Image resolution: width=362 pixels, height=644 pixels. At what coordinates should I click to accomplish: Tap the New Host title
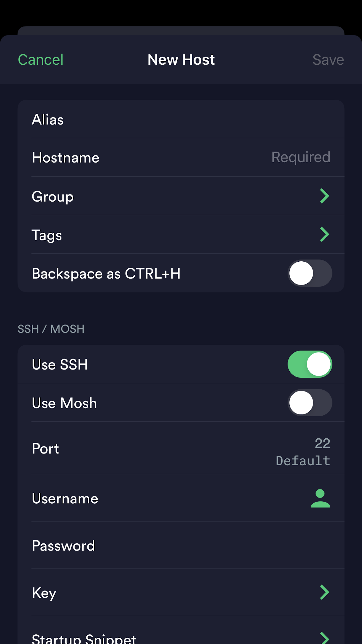(181, 60)
